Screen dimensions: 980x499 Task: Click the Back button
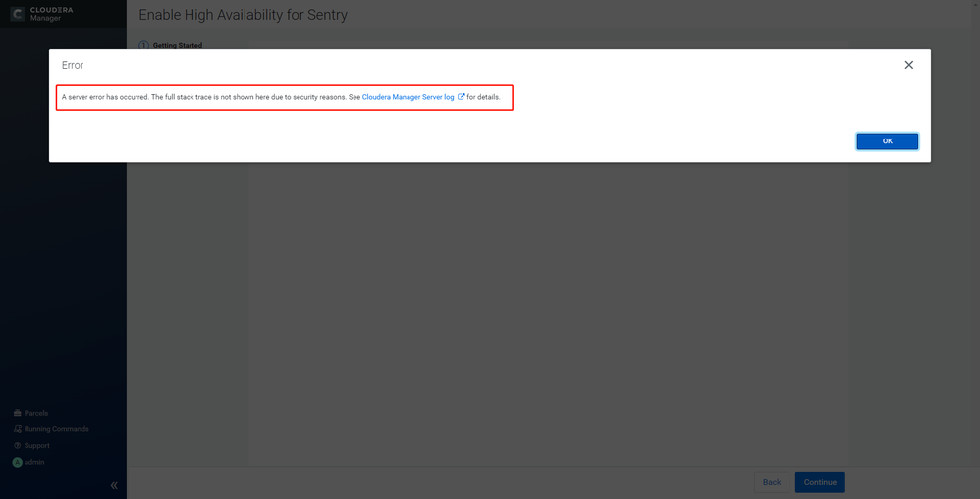click(772, 482)
